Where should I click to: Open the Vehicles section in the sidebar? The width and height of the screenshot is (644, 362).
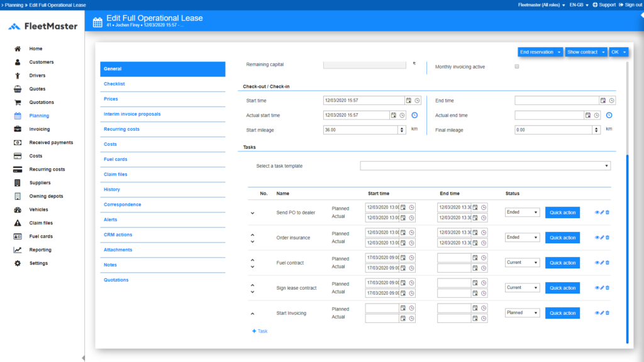(x=38, y=209)
